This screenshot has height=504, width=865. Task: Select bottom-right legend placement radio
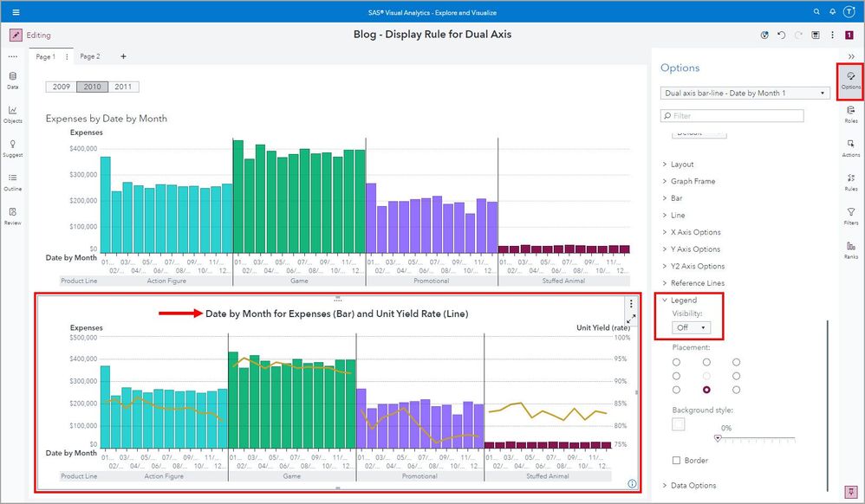coord(737,390)
